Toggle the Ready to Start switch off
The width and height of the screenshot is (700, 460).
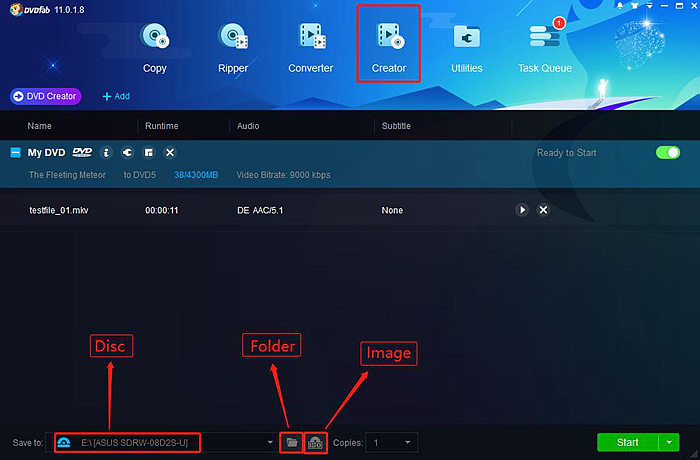pos(667,153)
